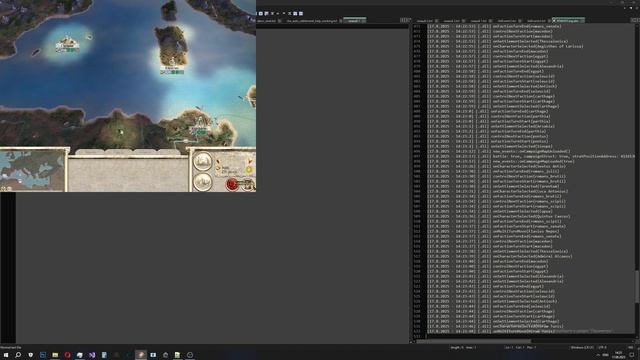The image size is (640, 360).
Task: Select the settlement on the central island
Action: click(x=172, y=68)
